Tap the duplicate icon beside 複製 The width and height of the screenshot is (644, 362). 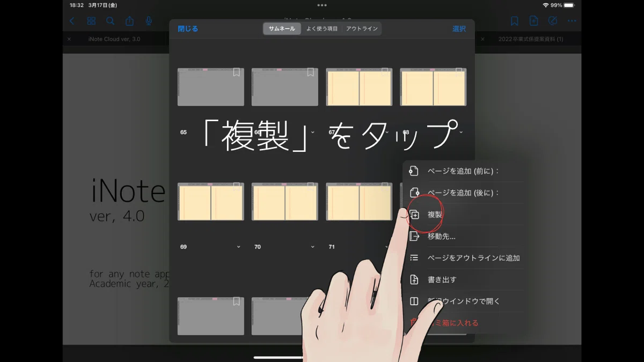point(414,215)
